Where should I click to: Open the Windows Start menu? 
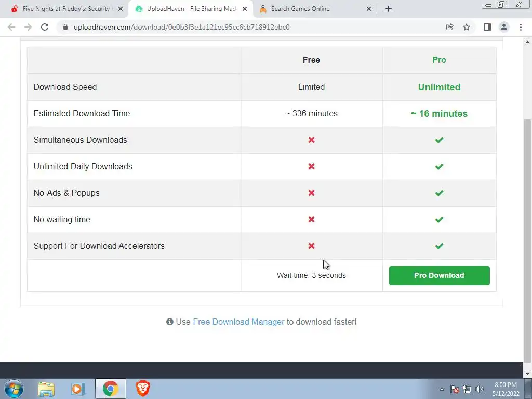click(x=14, y=389)
